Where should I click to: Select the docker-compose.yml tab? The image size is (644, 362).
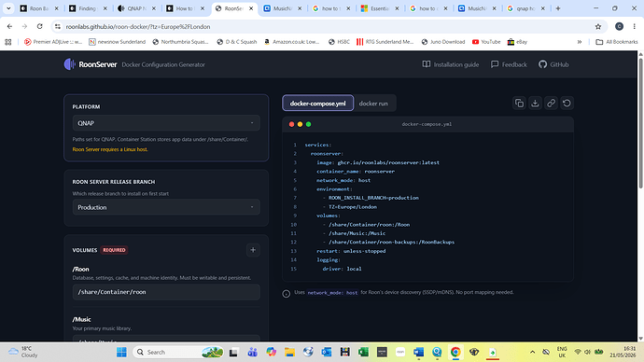(318, 104)
